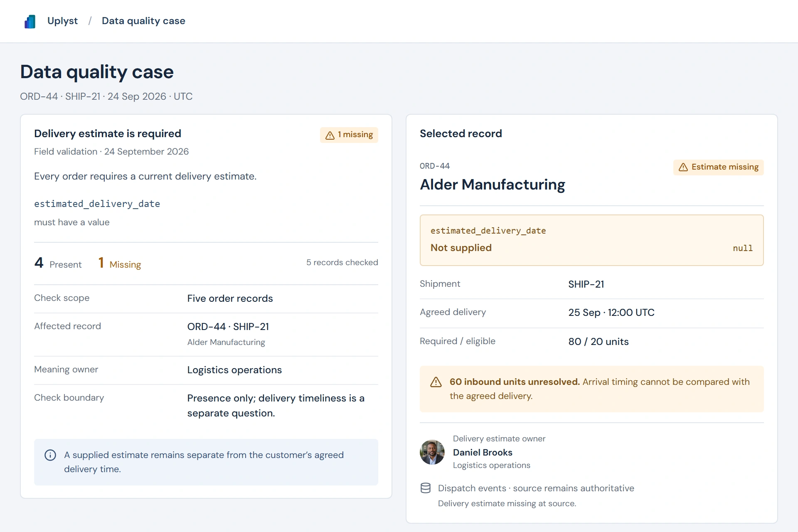Click the Alder Manufacturing heading
The width and height of the screenshot is (798, 532).
click(492, 185)
